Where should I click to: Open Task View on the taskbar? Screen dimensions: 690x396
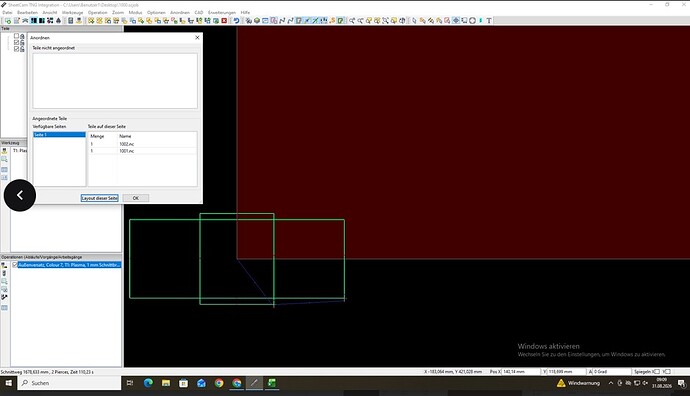130,383
